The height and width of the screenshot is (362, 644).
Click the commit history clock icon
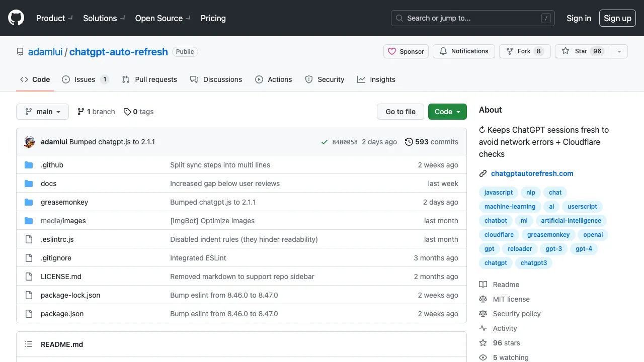pos(409,142)
